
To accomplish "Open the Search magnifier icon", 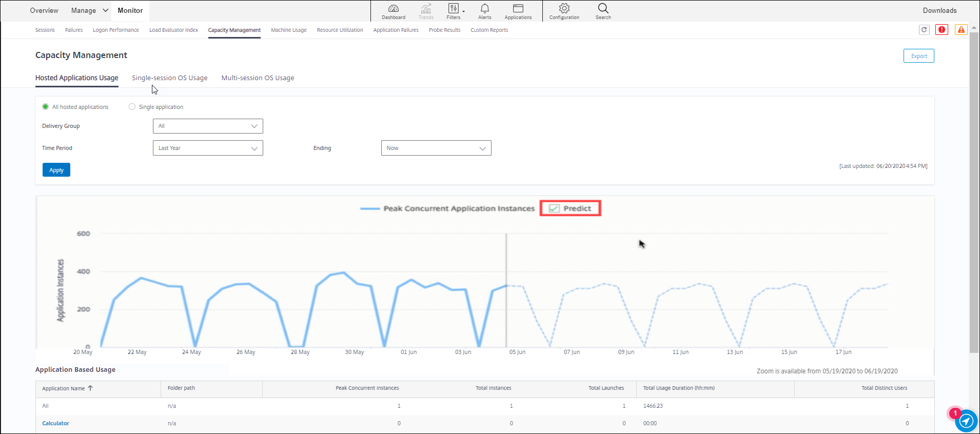I will click(x=603, y=11).
